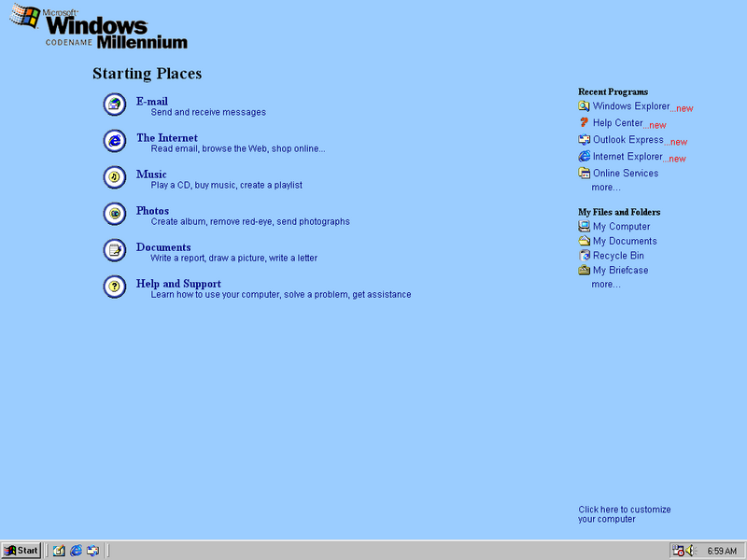Screen dimensions: 747x560
Task: Click the Windows Explorer icon in Recent Programs
Action: coord(585,106)
